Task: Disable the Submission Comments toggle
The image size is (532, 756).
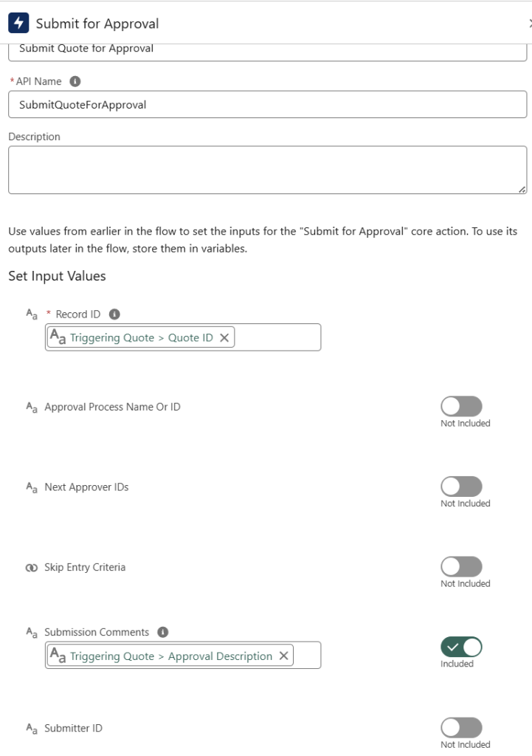Action: [461, 647]
